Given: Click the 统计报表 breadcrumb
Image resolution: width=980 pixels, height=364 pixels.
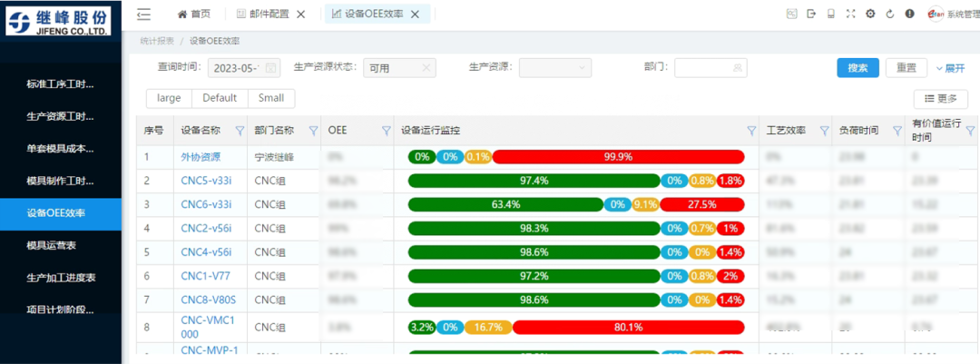Looking at the screenshot, I should pos(157,41).
